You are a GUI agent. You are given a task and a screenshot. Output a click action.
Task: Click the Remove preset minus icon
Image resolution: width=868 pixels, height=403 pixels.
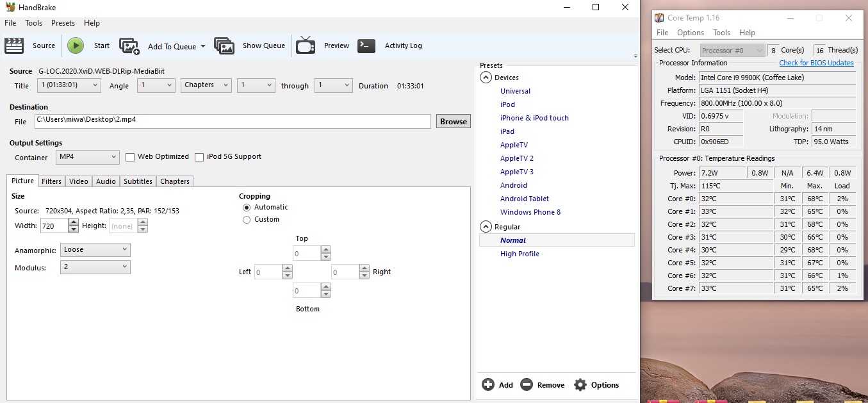[527, 384]
